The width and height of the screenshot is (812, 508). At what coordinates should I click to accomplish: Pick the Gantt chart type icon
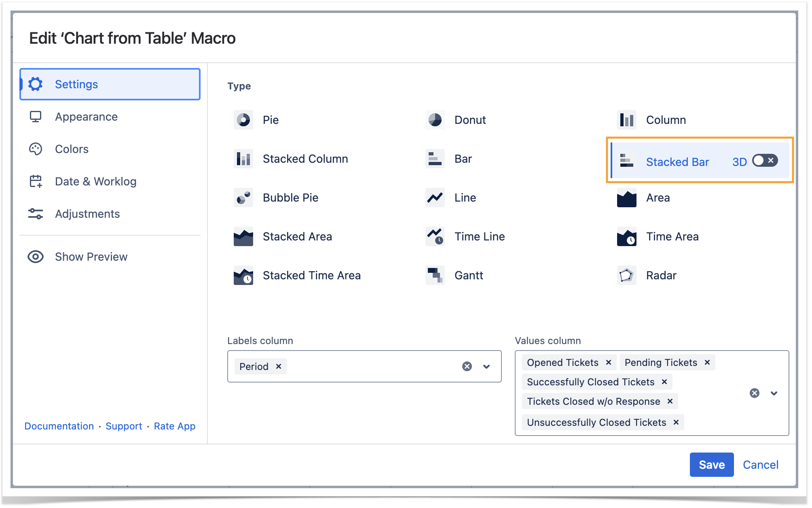[x=435, y=275]
